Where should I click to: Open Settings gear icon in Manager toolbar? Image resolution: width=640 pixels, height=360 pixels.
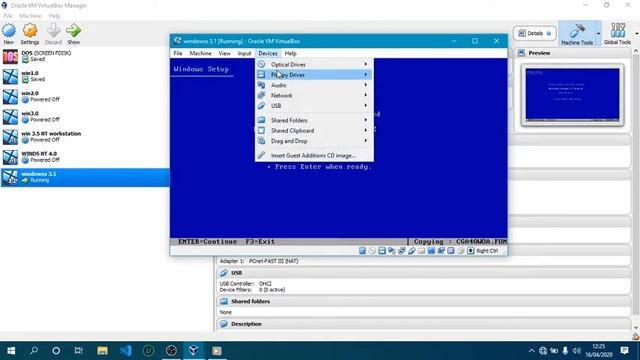click(30, 31)
